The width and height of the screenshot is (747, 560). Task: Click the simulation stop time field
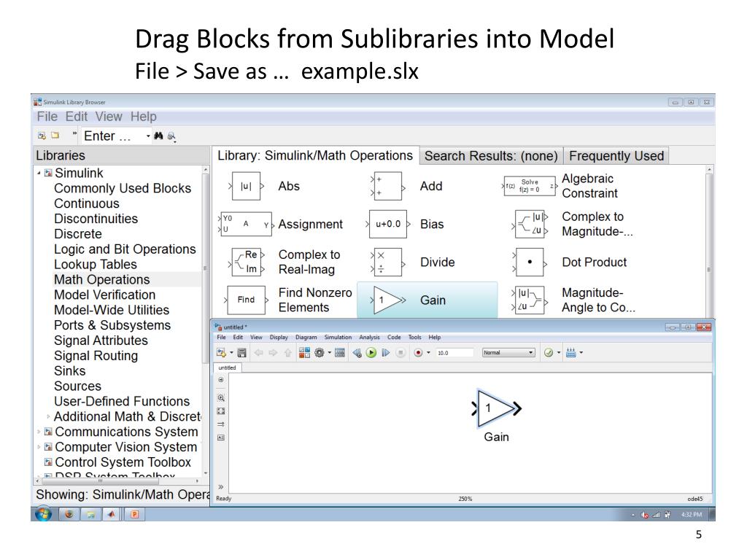click(454, 353)
